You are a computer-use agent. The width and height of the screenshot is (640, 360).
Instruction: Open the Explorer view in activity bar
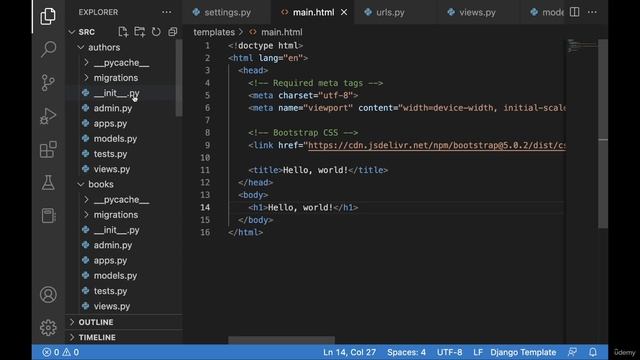(x=48, y=16)
